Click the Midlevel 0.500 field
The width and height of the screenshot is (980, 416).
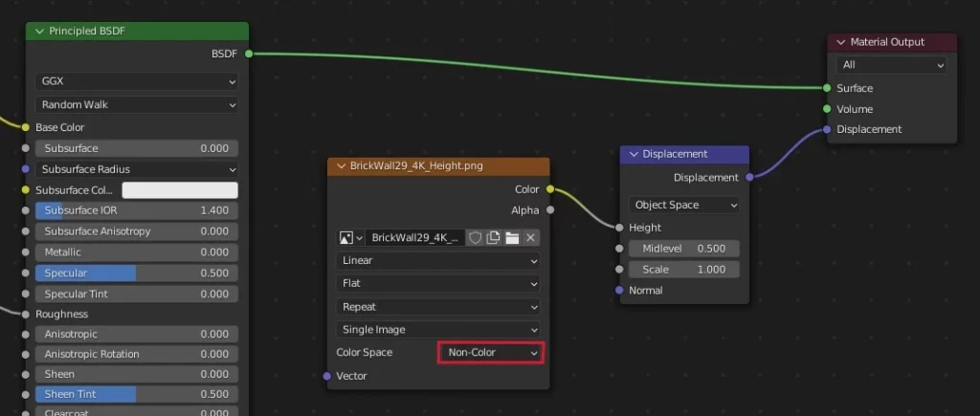click(683, 249)
